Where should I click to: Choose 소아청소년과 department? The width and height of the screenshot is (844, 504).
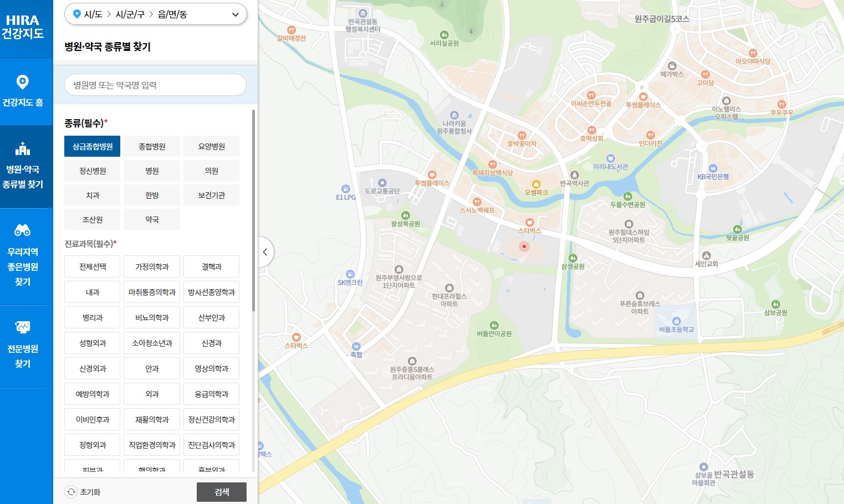(152, 343)
